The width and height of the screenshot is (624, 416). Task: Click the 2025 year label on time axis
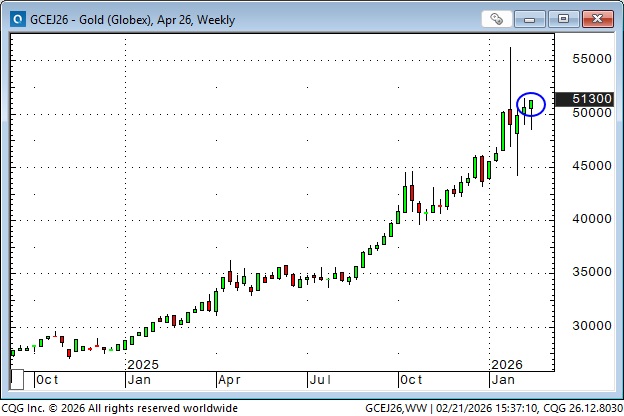coord(144,364)
